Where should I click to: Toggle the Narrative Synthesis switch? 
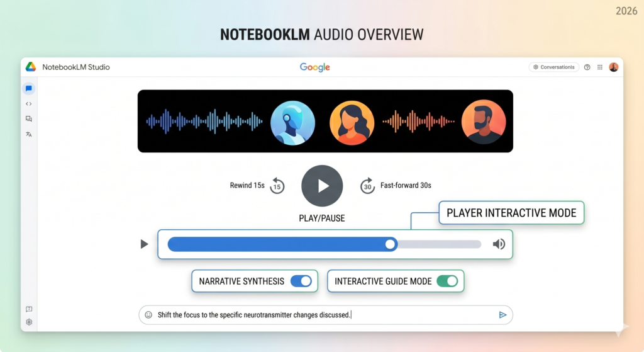point(301,281)
